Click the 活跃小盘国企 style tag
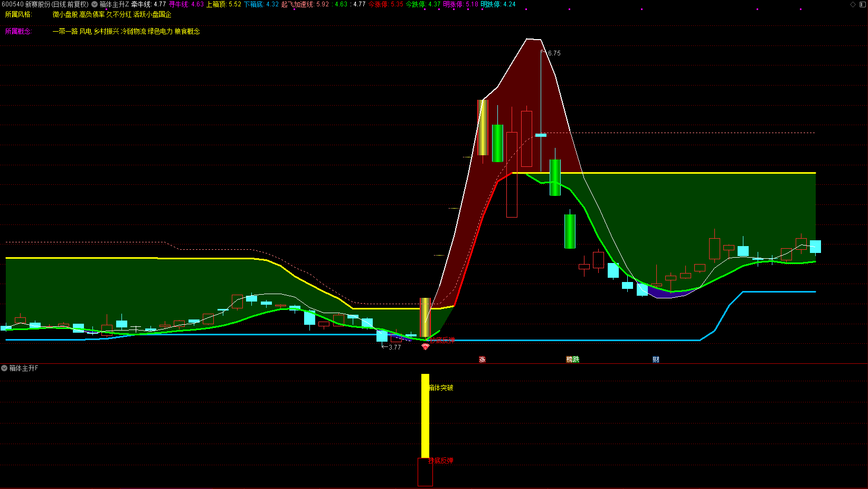Screen dimensions: 868x489 [x=153, y=15]
